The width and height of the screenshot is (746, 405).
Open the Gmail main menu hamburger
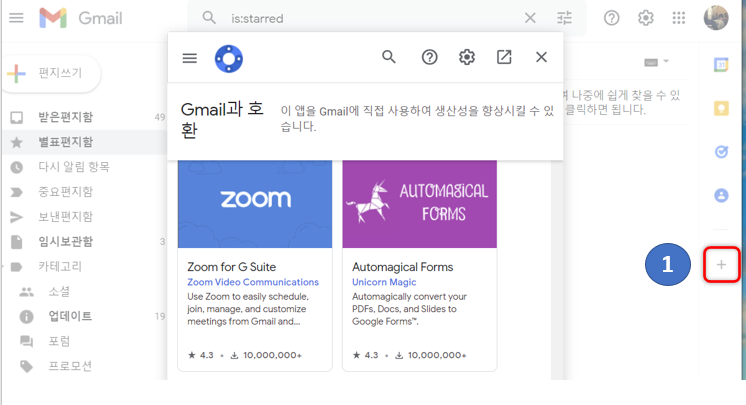click(16, 18)
